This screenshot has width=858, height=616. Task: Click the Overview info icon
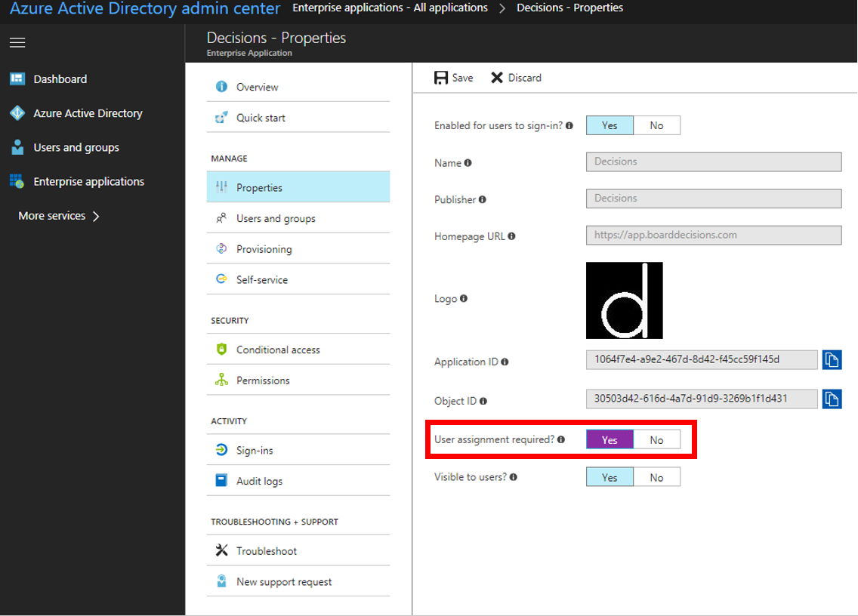pyautogui.click(x=221, y=87)
